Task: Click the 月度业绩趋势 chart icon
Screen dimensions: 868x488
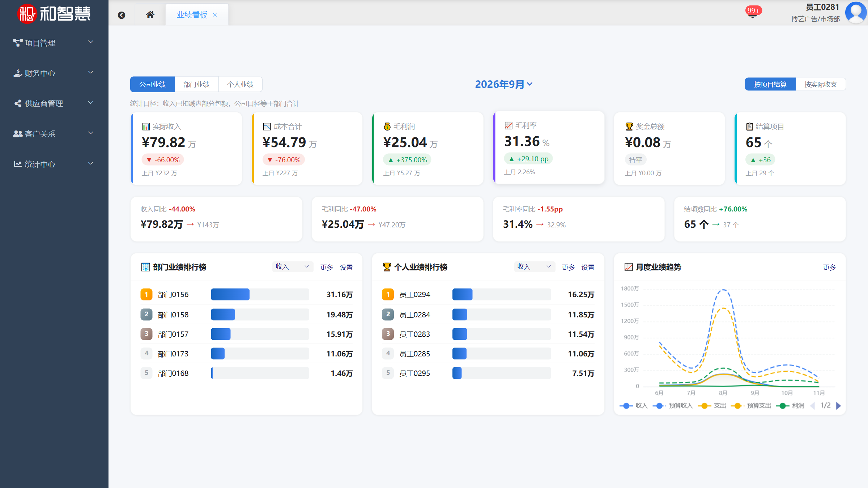Action: (x=629, y=267)
